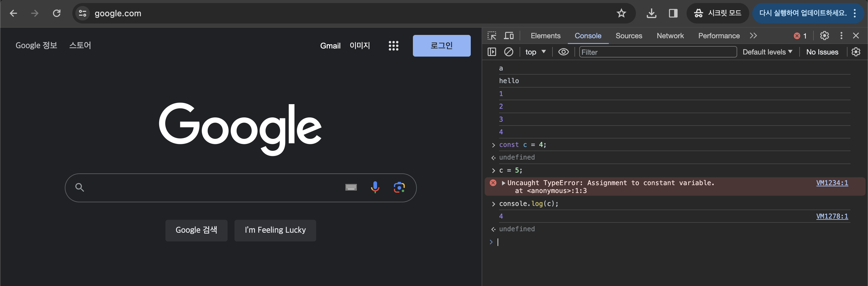Open the on-screen keyboard input tool
This screenshot has width=868, height=286.
(351, 187)
